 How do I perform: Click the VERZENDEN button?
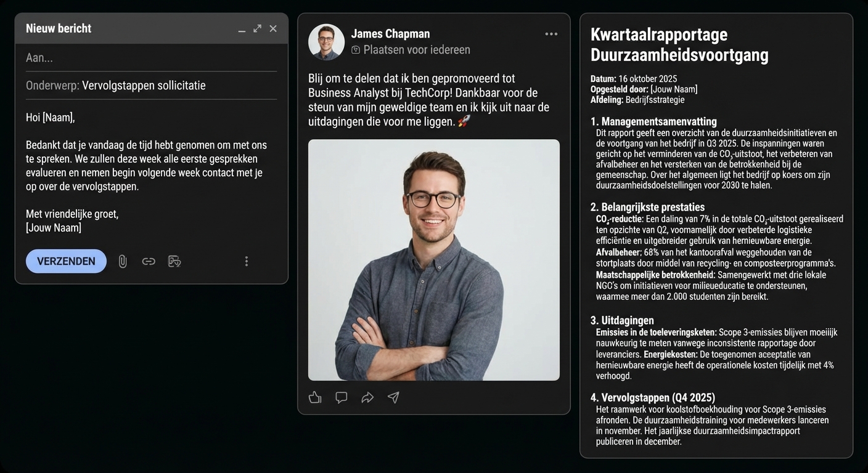click(66, 261)
